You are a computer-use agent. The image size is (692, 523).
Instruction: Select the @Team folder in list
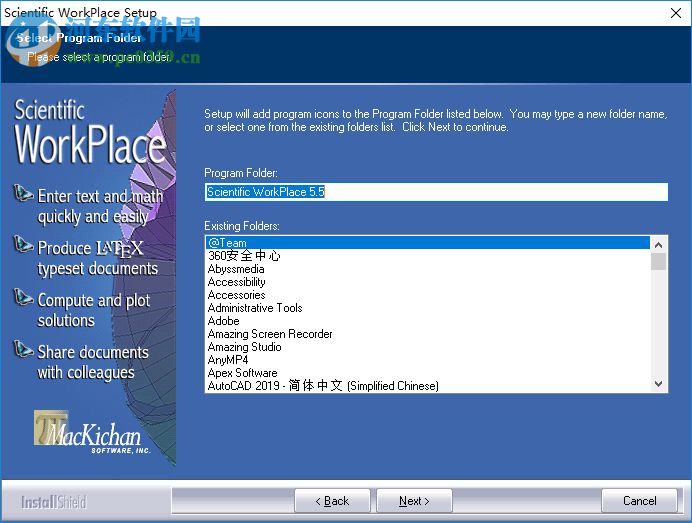click(427, 243)
